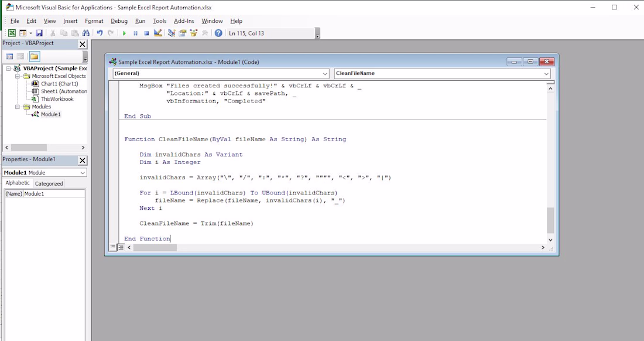Undo the last edit

click(100, 33)
